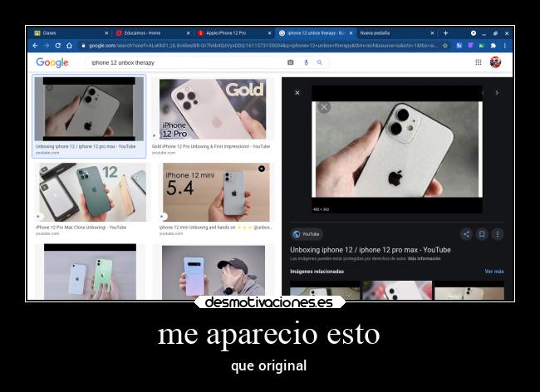Open the extensions puzzle icon
This screenshot has width=540, height=392.
[493, 46]
